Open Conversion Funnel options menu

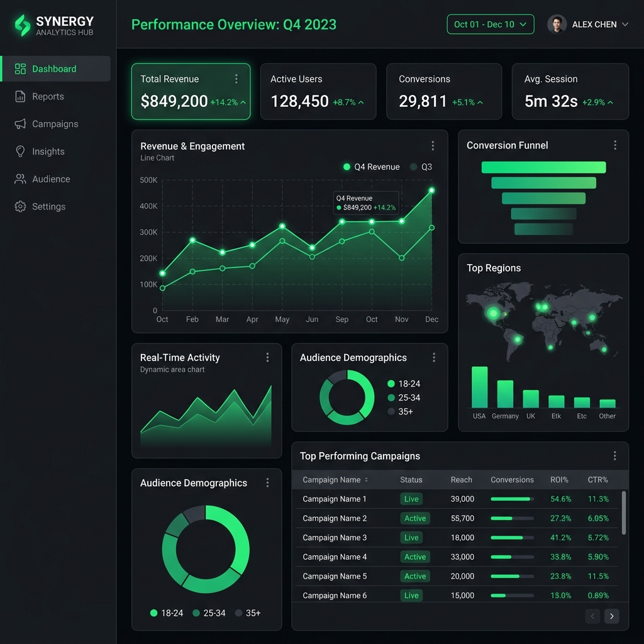click(615, 145)
